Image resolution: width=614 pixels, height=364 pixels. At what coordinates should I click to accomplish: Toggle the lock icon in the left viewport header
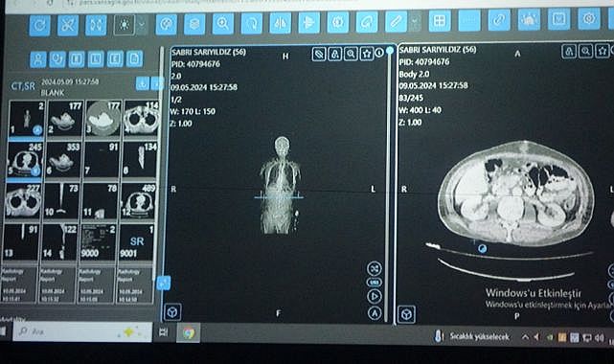[x=335, y=54]
